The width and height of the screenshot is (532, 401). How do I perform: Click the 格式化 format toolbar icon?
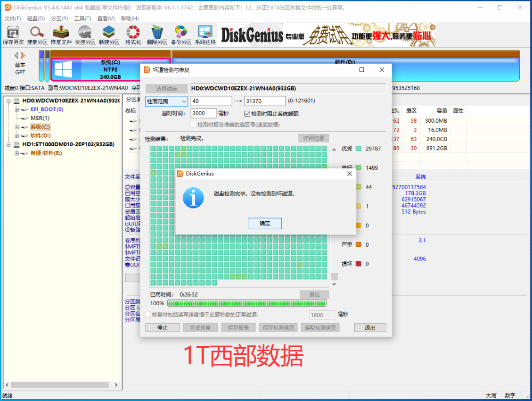pyautogui.click(x=133, y=35)
